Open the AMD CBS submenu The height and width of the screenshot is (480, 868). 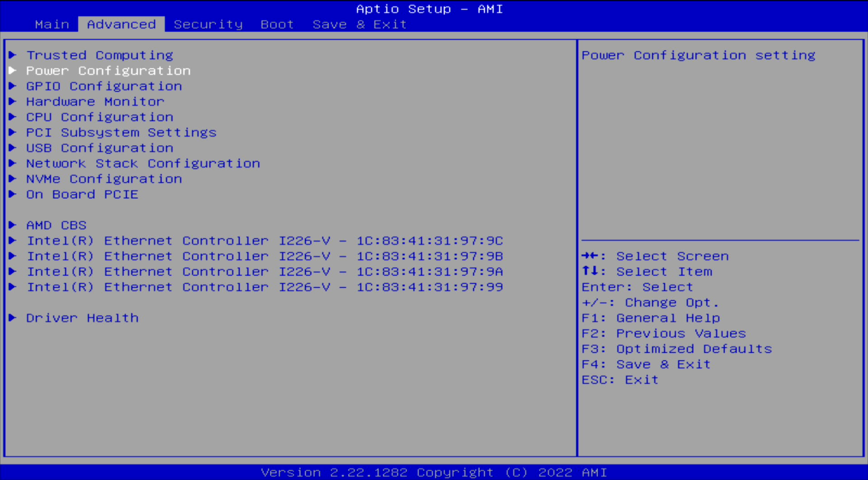click(56, 225)
